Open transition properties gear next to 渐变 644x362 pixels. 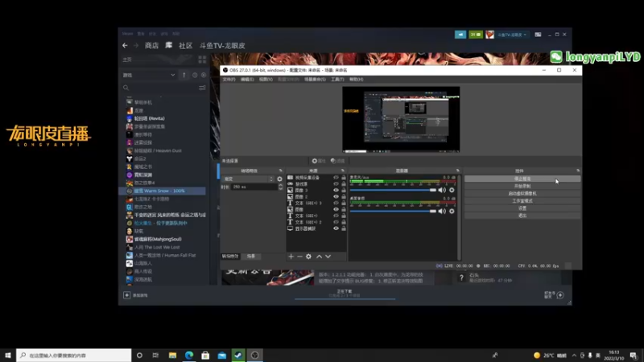279,179
